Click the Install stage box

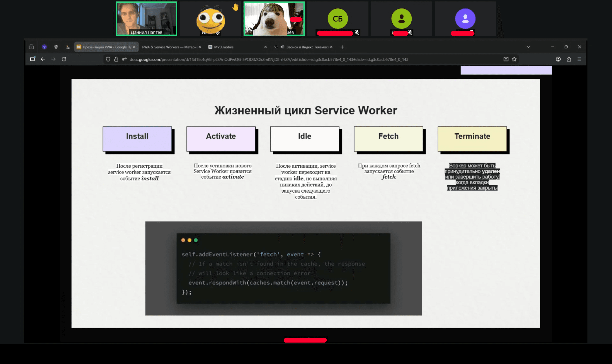coord(137,139)
